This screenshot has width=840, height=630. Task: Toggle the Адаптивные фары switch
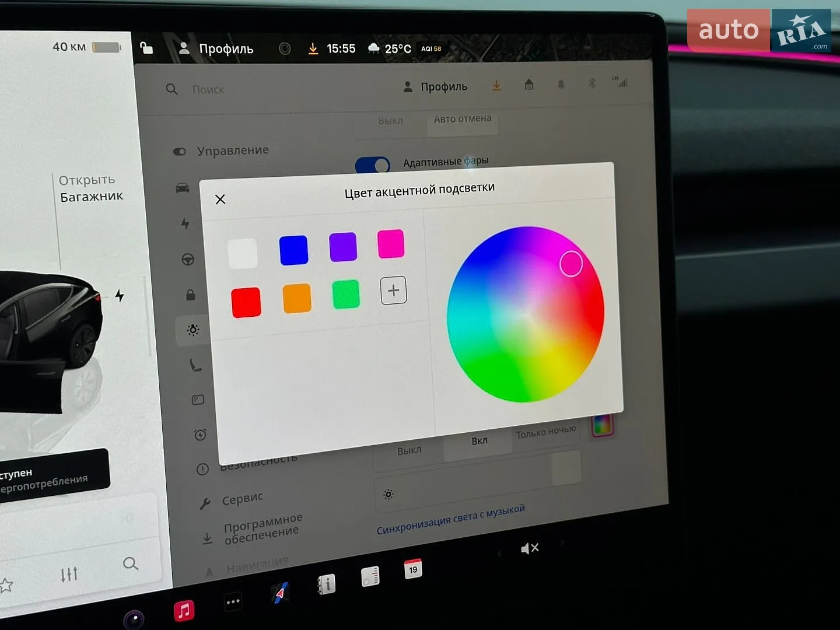373,166
